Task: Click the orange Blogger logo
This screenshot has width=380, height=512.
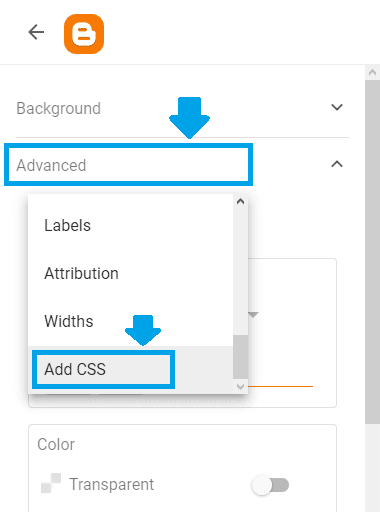Action: pos(84,34)
